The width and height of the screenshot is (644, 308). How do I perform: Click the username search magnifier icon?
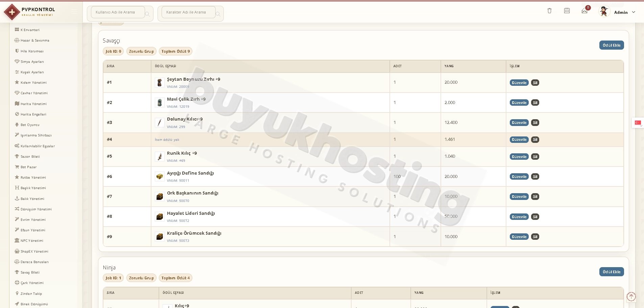147,14
